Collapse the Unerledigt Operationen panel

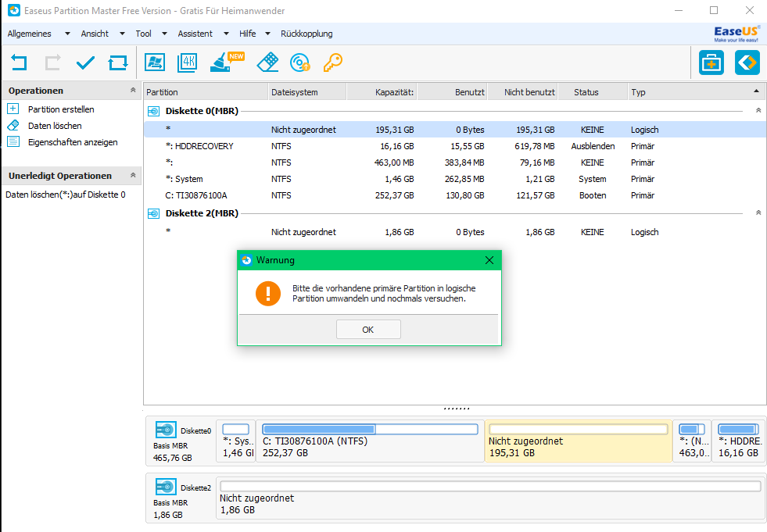point(133,175)
